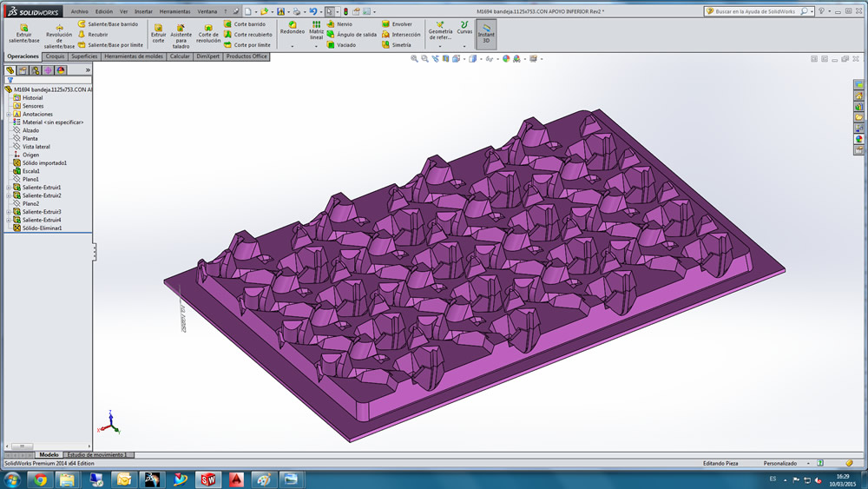Select the Intersección tool
This screenshot has height=489, width=868.
[401, 35]
